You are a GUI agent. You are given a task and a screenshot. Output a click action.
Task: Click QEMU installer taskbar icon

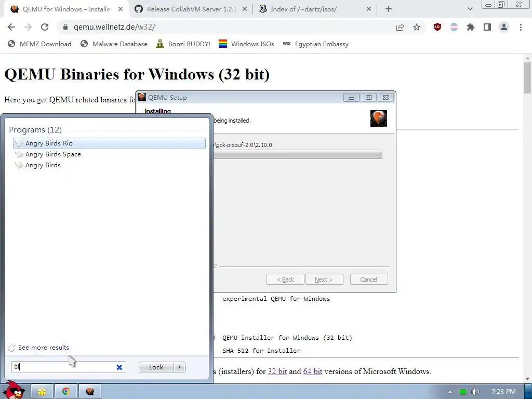[90, 392]
